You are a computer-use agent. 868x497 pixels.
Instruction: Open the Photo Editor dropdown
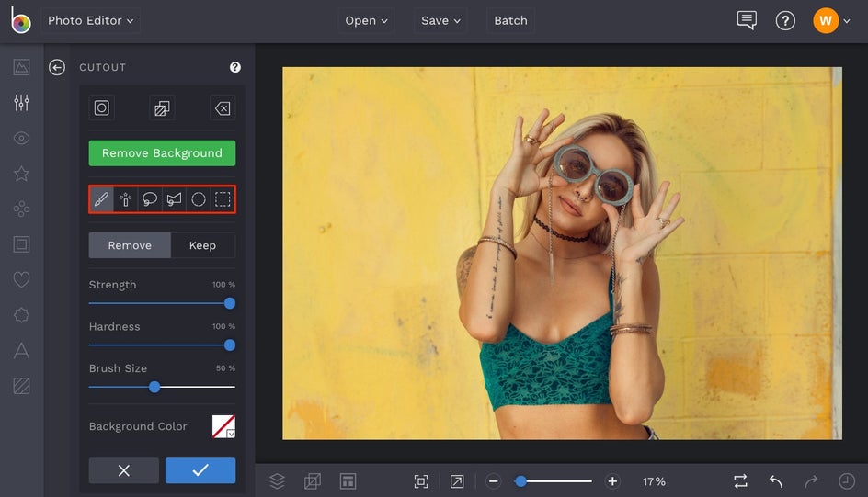point(90,20)
